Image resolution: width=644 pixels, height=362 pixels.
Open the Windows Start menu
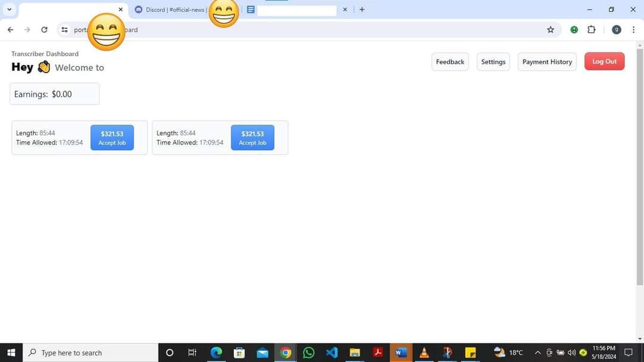11,352
